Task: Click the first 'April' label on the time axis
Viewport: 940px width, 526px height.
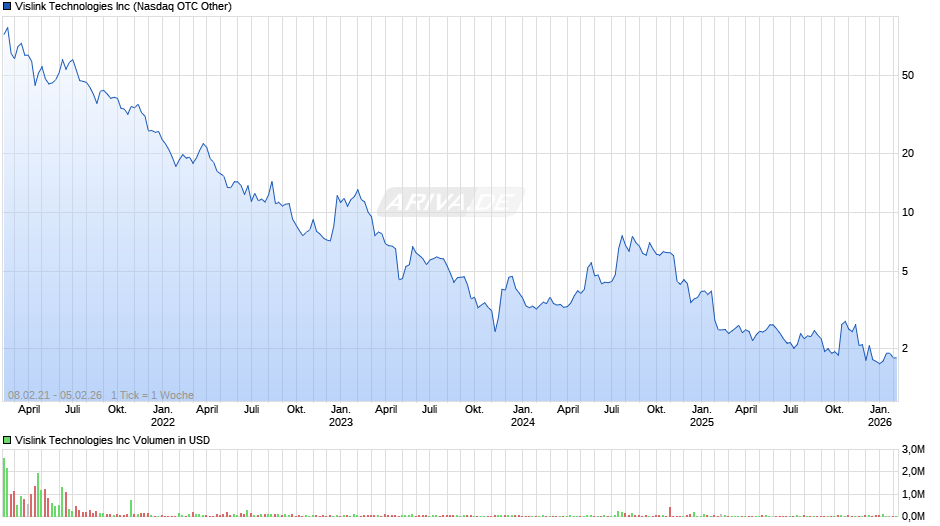Action: point(29,410)
